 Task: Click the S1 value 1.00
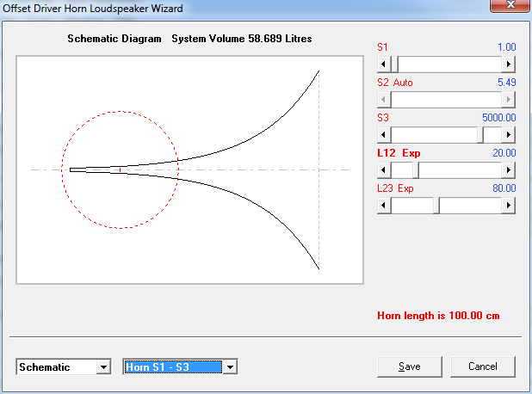point(506,47)
